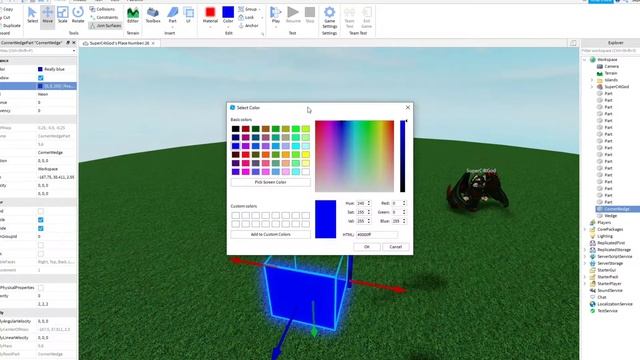Click Pick Screen Color button
Image resolution: width=640 pixels, height=360 pixels.
point(271,182)
